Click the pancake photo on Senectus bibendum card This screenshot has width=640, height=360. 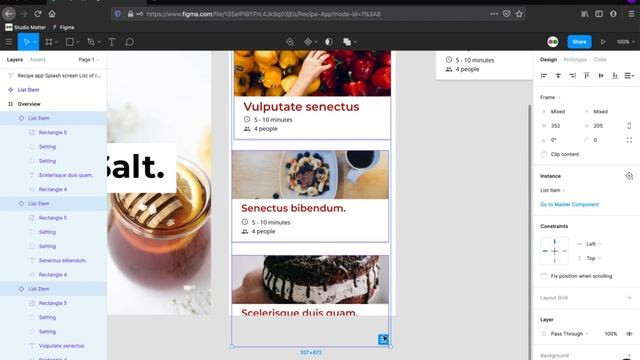click(x=310, y=175)
